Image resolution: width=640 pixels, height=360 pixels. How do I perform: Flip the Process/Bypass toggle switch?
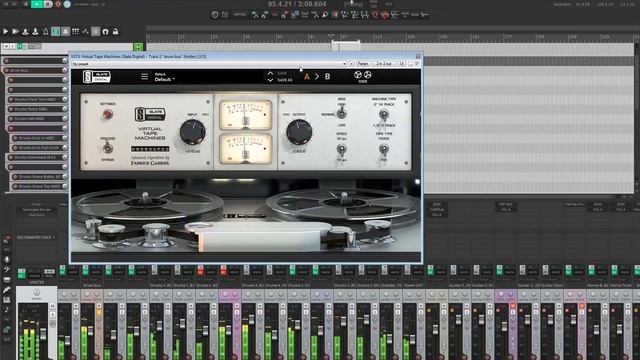click(x=108, y=149)
